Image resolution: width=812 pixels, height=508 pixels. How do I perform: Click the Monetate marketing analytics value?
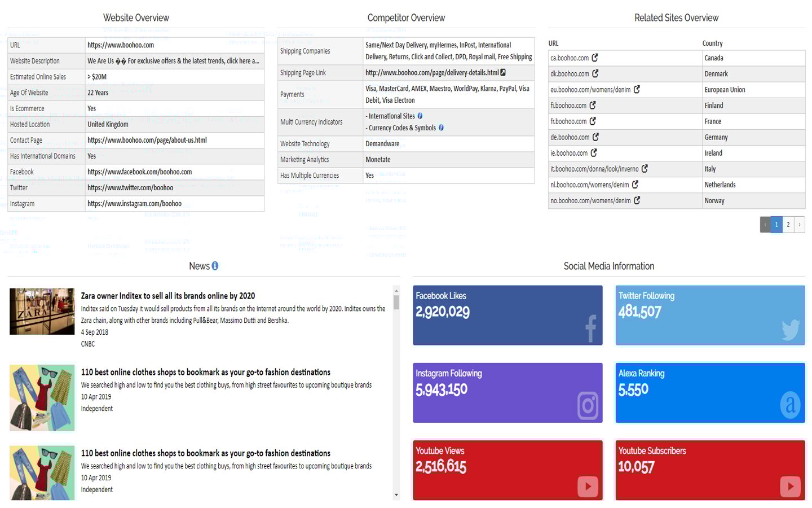[378, 160]
